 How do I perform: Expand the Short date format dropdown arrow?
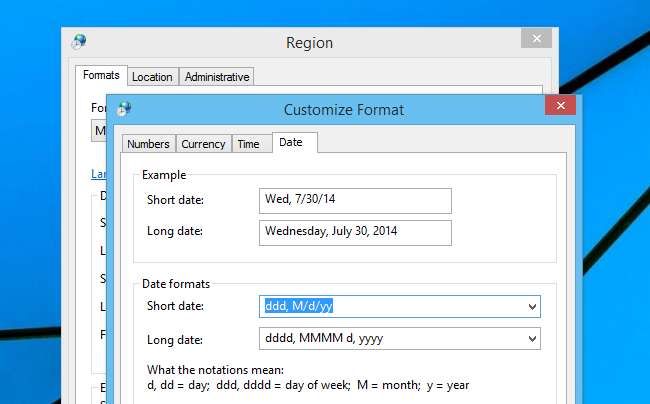529,306
